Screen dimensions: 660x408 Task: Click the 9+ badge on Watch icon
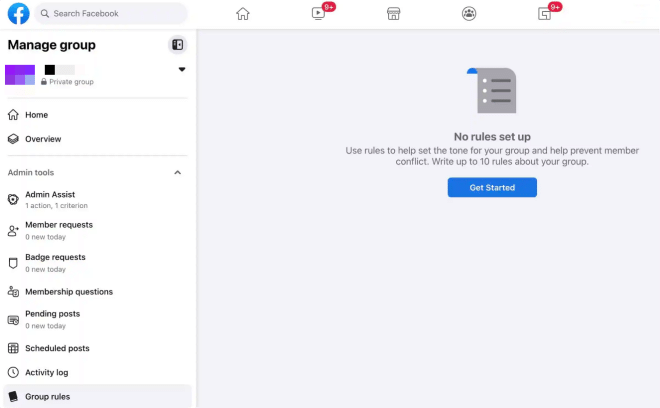coord(329,7)
